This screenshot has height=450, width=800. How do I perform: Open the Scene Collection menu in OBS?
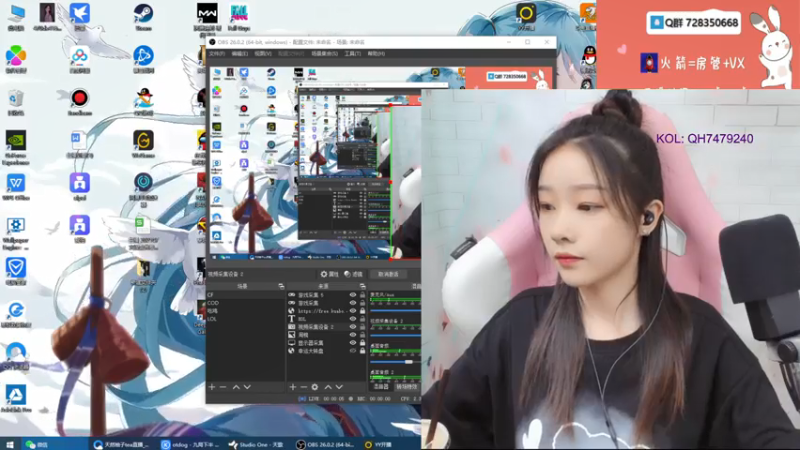click(324, 54)
